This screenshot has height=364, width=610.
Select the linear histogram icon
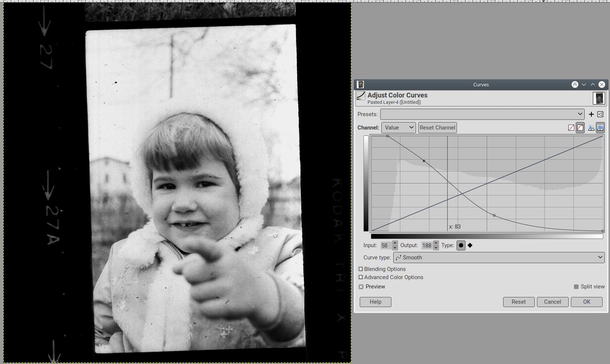(x=591, y=128)
